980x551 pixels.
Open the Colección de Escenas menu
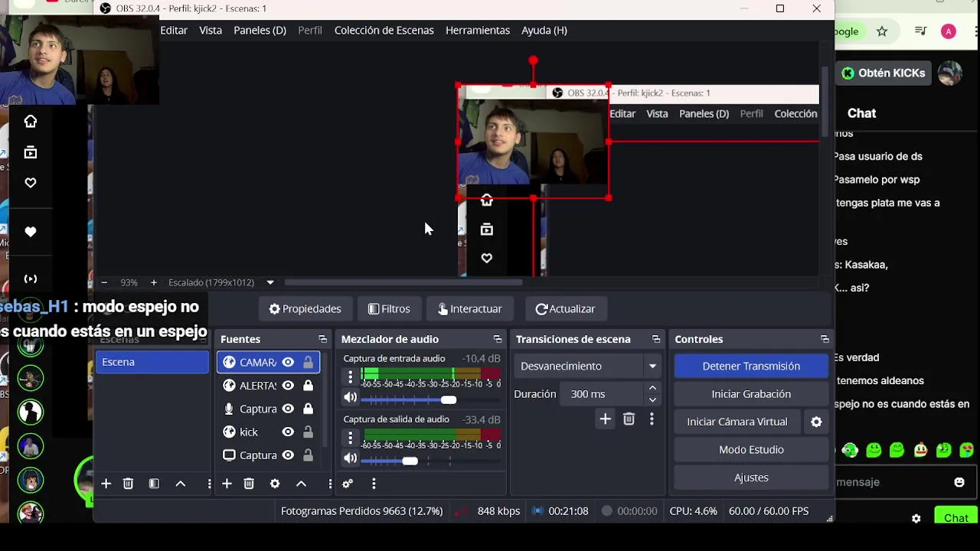384,30
